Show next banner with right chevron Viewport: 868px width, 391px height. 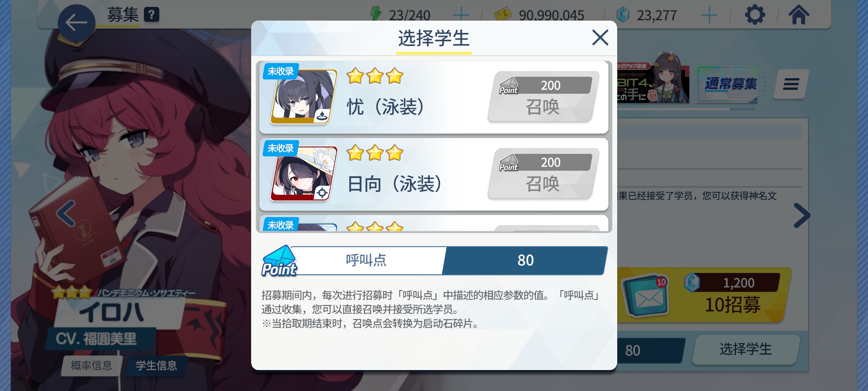(x=802, y=216)
